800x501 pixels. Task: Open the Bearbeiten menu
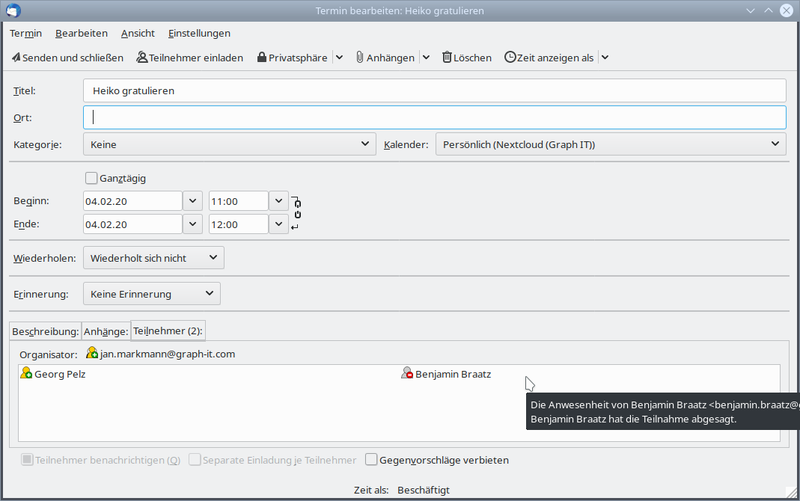81,33
